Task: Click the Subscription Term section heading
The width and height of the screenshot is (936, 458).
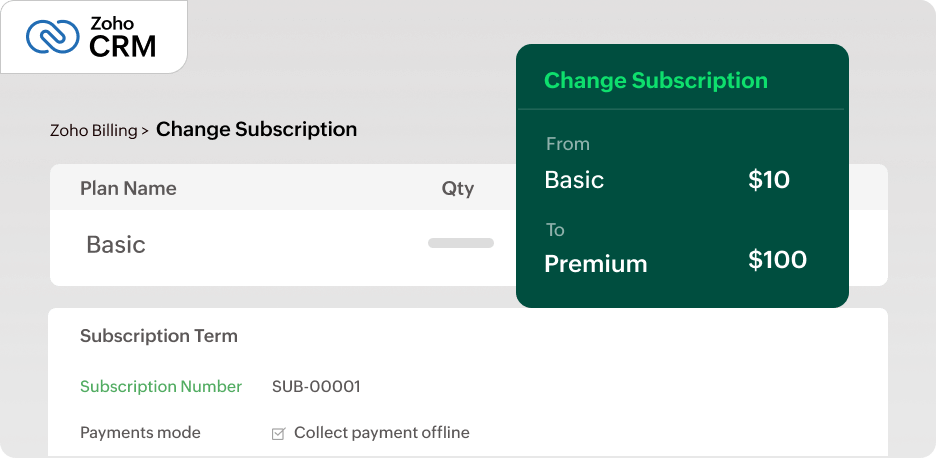Action: click(x=159, y=336)
